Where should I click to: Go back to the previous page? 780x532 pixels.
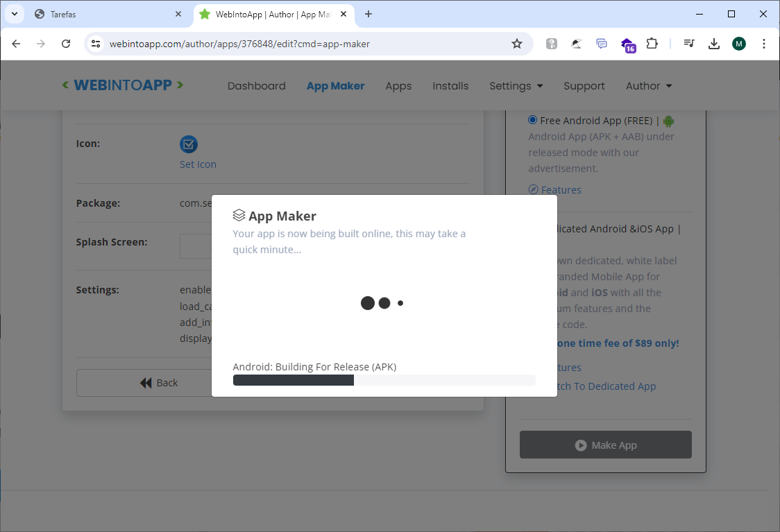(16, 44)
